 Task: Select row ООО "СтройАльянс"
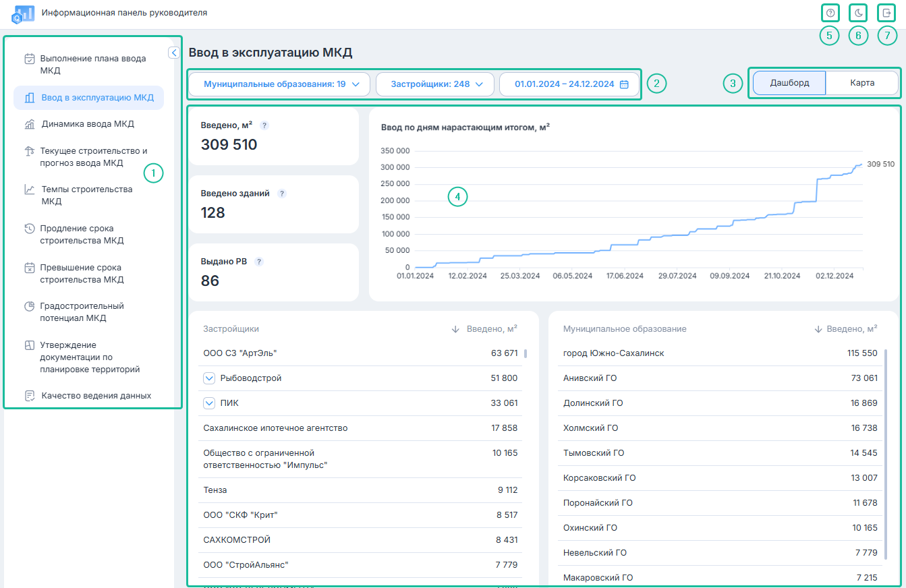(360, 565)
